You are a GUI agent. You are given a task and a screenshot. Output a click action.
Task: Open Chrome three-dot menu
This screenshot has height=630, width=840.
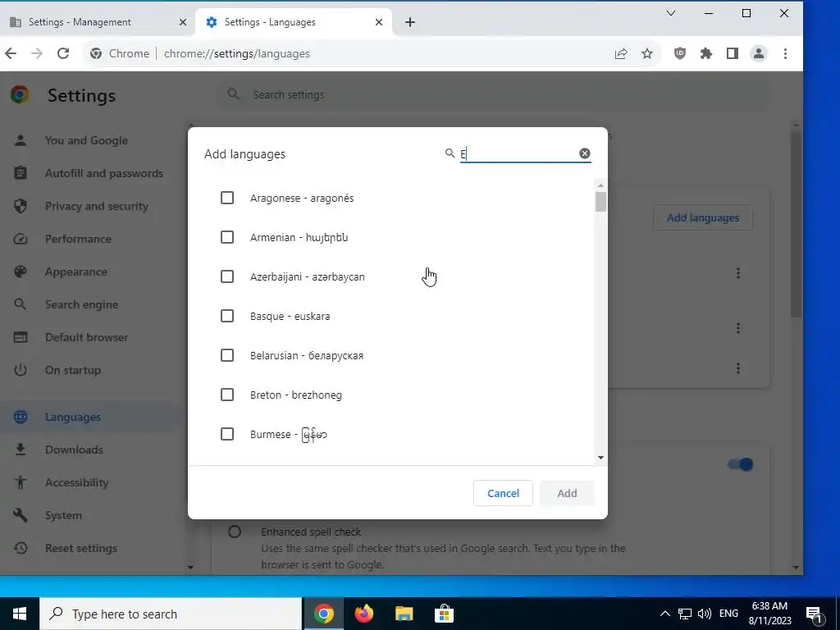[x=785, y=53]
